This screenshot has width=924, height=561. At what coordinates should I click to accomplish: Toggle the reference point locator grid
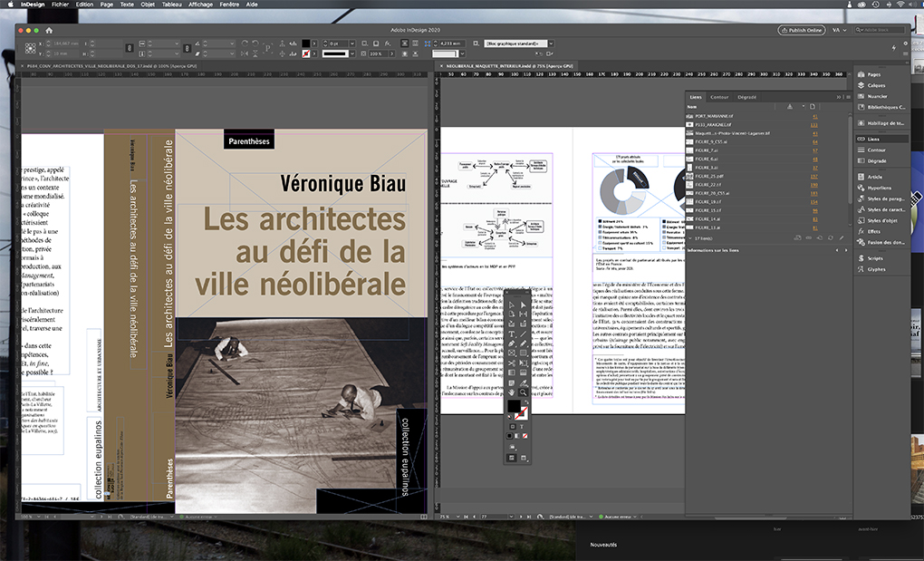pos(30,48)
